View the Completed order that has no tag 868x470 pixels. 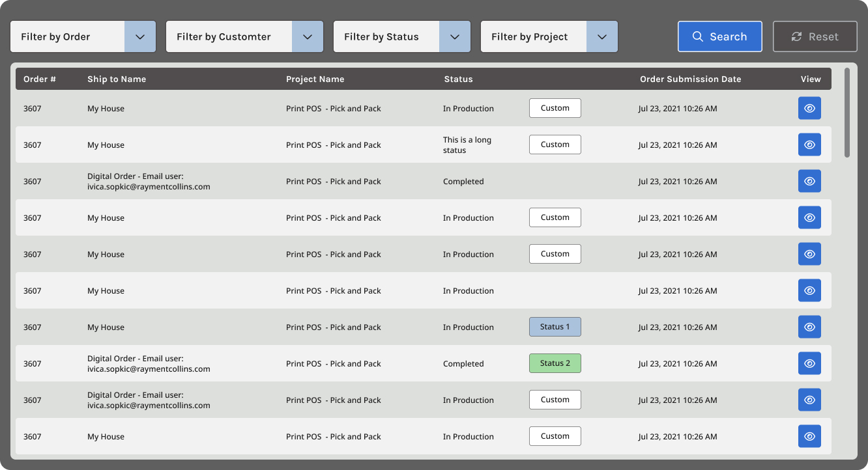[809, 181]
